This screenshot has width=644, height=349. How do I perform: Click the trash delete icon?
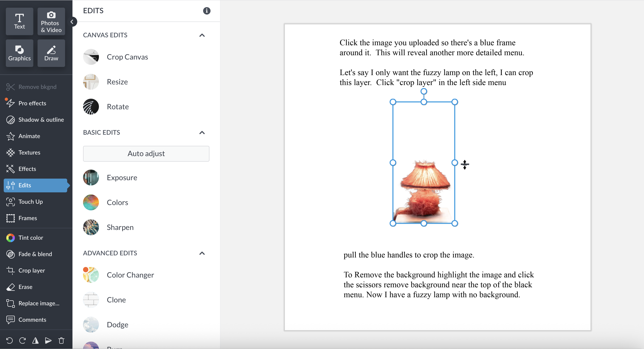click(x=61, y=341)
